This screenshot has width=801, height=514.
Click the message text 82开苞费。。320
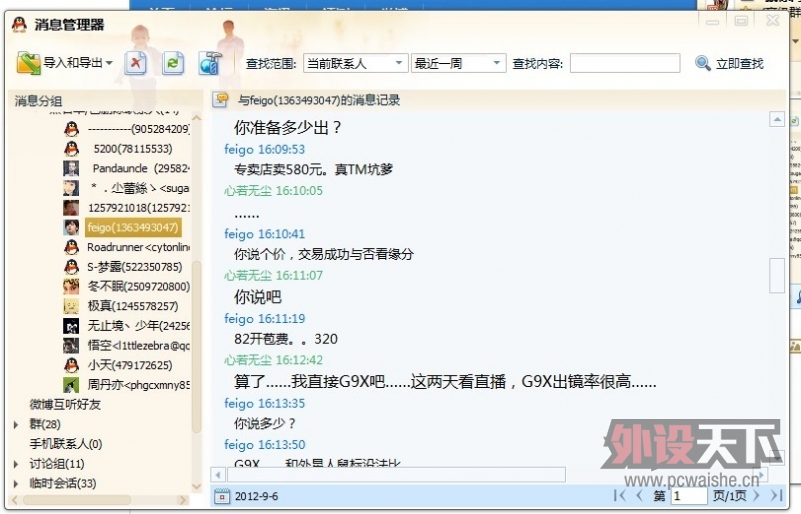[x=286, y=339]
